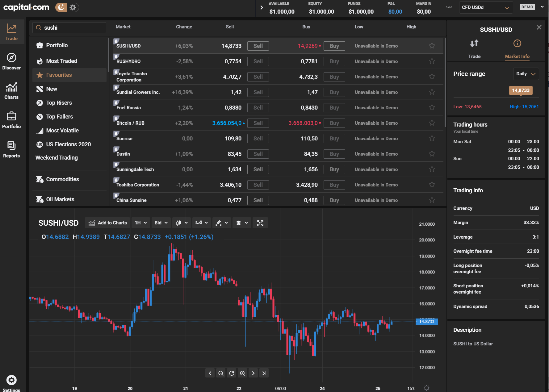Screen dimensions: 549x392
Task: Favourite RUSHYDRO with star
Action: 432,61
